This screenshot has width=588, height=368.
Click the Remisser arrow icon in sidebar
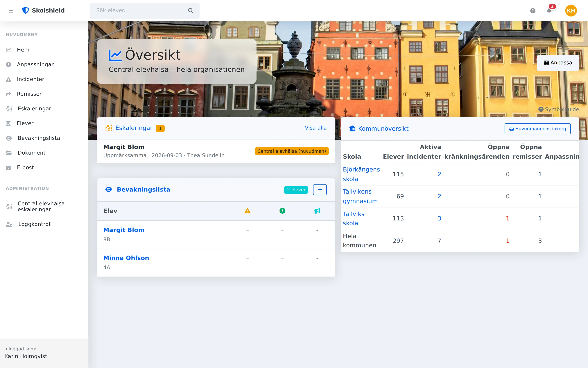8,94
